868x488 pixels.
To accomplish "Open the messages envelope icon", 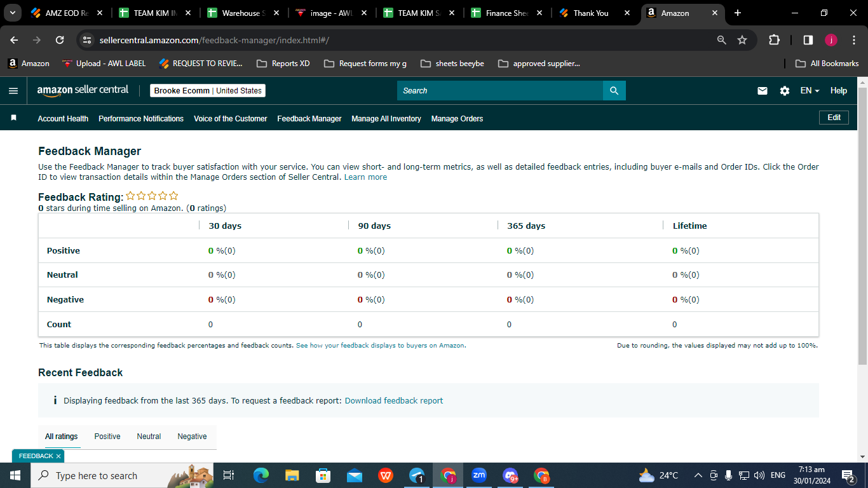I will pos(763,91).
